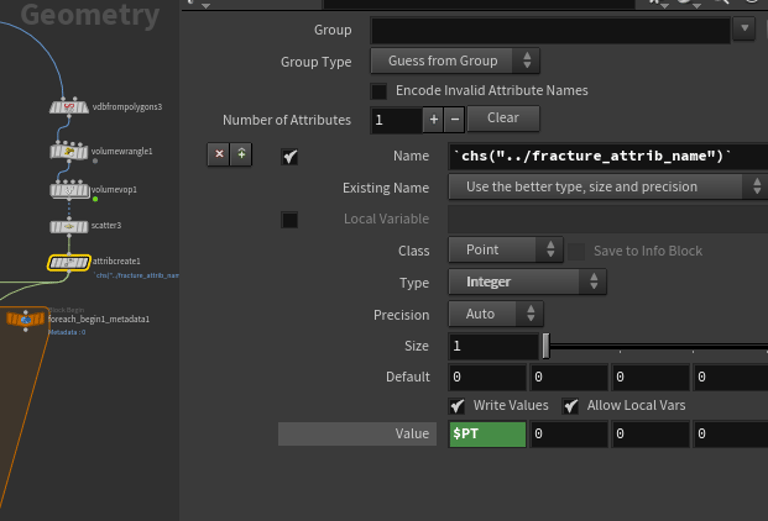Disable the Allow Local Vars checkbox
768x521 pixels.
coord(571,406)
